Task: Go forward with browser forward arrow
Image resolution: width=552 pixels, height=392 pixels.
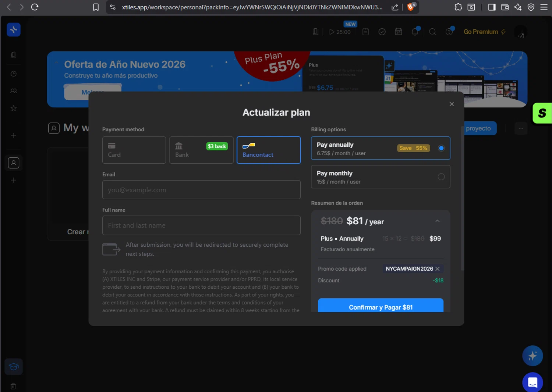Action: coord(22,7)
